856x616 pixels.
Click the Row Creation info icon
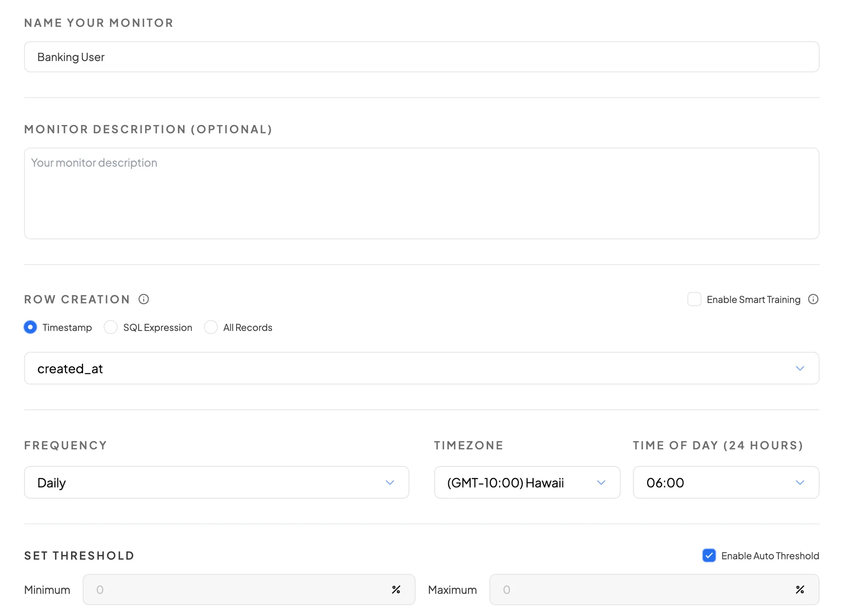143,299
